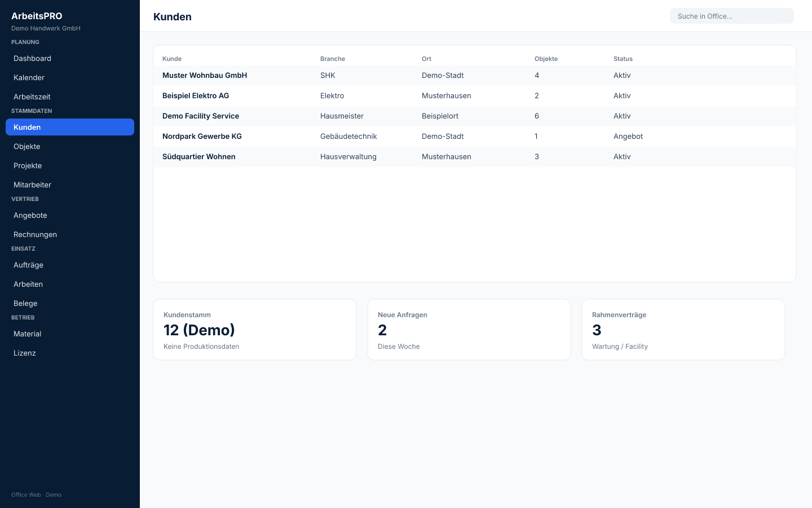Click the 'Hausmeister' branch cell
Image resolution: width=812 pixels, height=508 pixels.
tap(342, 116)
